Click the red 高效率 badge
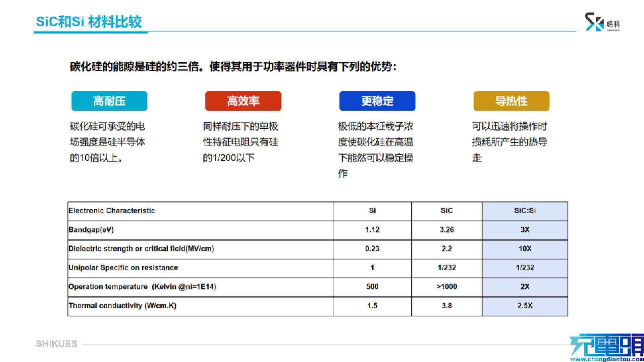The image size is (644, 362). (x=243, y=101)
